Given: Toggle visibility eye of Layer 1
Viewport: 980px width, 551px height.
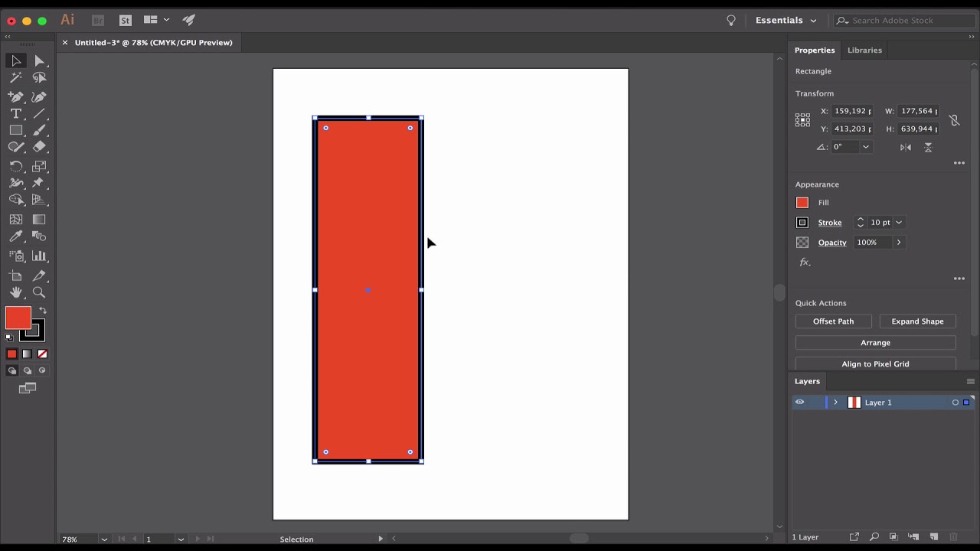Looking at the screenshot, I should coord(799,403).
